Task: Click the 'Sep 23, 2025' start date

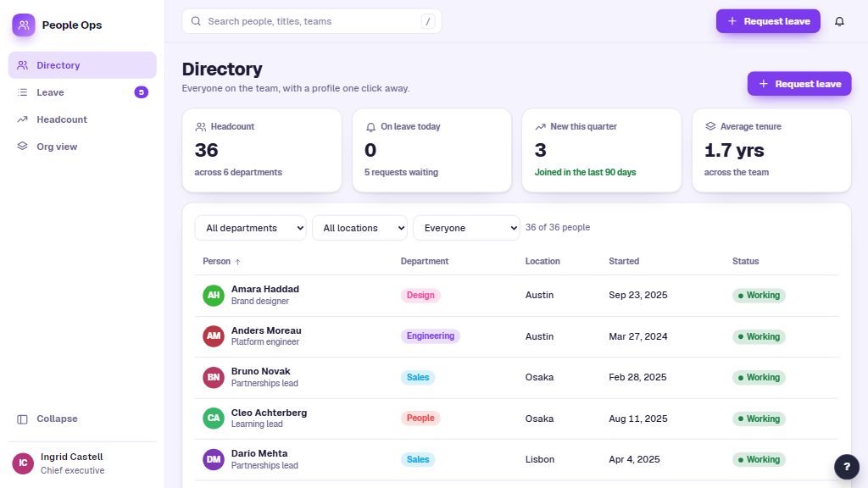Action: pyautogui.click(x=637, y=295)
